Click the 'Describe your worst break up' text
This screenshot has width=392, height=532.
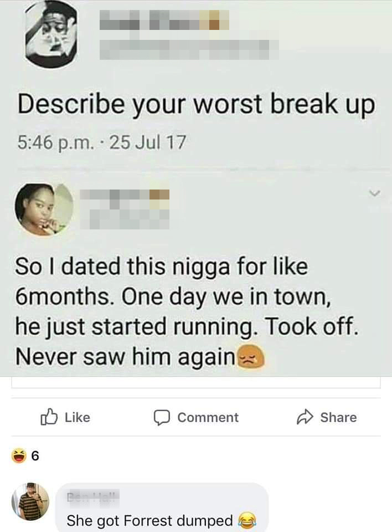tap(197, 104)
